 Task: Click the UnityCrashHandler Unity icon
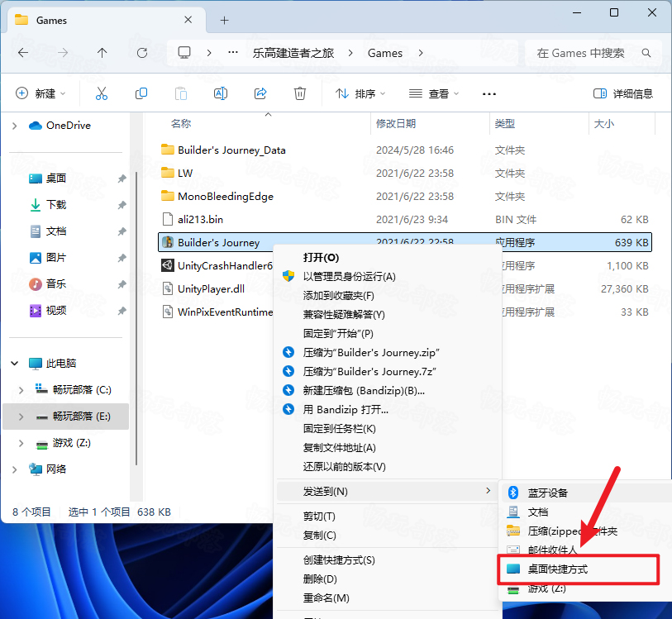tap(168, 265)
